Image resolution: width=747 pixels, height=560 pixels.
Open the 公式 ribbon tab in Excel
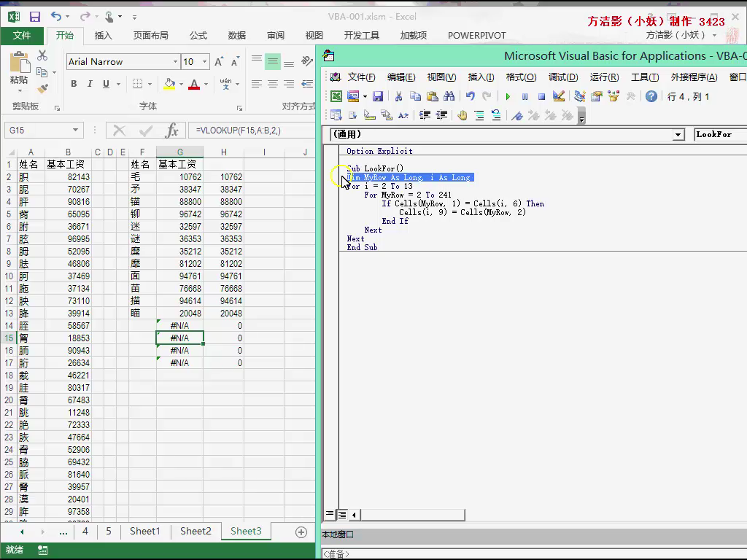[198, 35]
